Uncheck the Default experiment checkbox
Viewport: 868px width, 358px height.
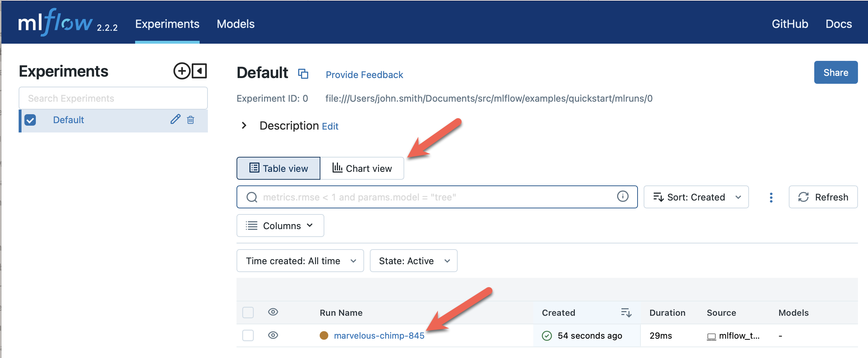[x=30, y=120]
